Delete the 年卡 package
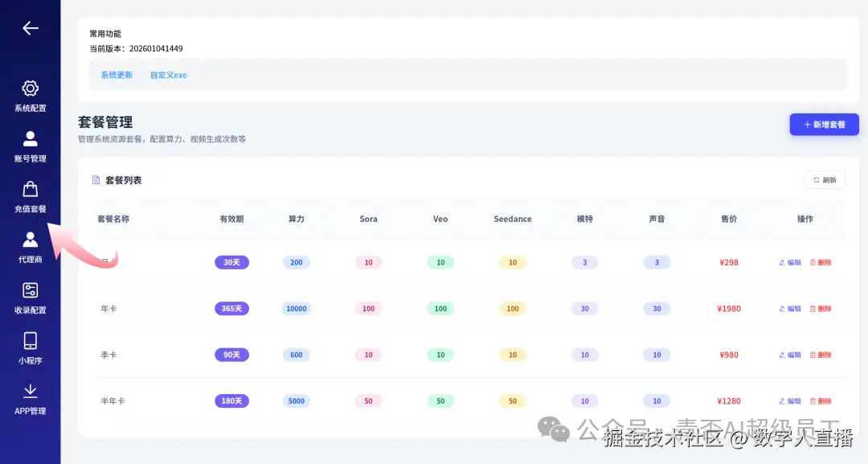Viewport: 868px width, 464px height. pos(821,309)
